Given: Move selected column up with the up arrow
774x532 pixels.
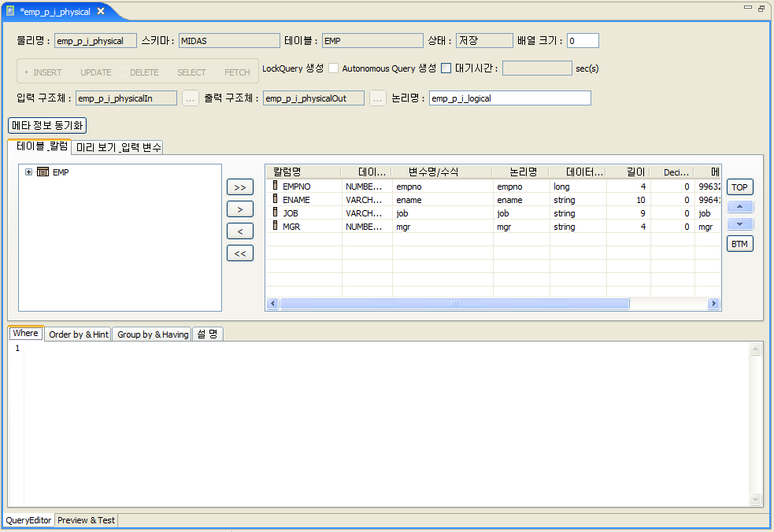Looking at the screenshot, I should (739, 206).
